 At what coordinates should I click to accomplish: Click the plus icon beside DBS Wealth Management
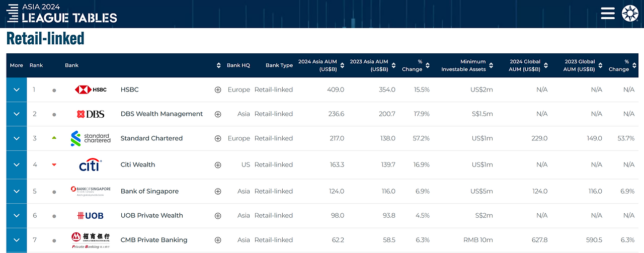click(x=218, y=114)
